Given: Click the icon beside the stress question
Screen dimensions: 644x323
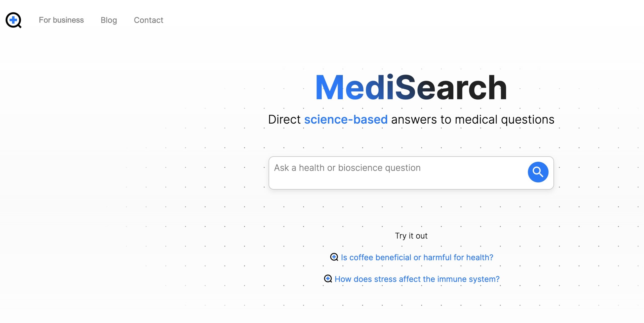Looking at the screenshot, I should pos(328,279).
